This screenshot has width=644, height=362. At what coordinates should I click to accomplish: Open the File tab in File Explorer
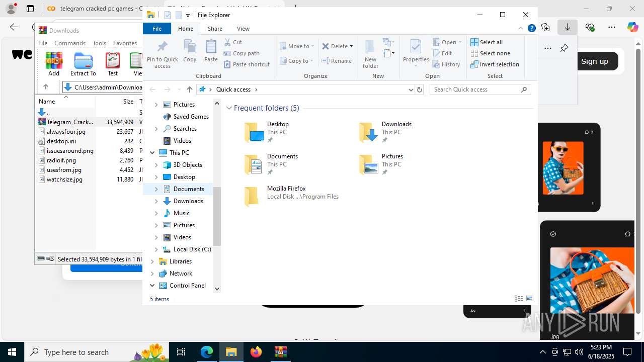tap(157, 29)
